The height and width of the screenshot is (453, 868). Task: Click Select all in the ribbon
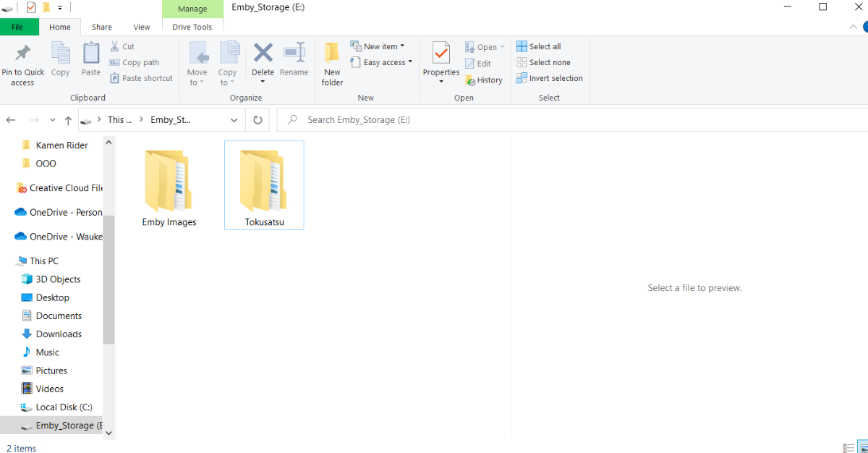[x=538, y=46]
